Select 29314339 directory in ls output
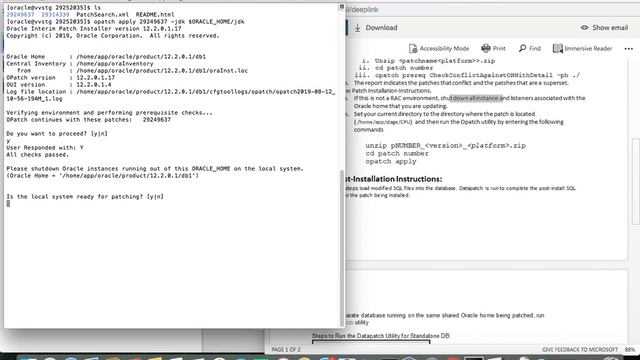 pos(55,15)
